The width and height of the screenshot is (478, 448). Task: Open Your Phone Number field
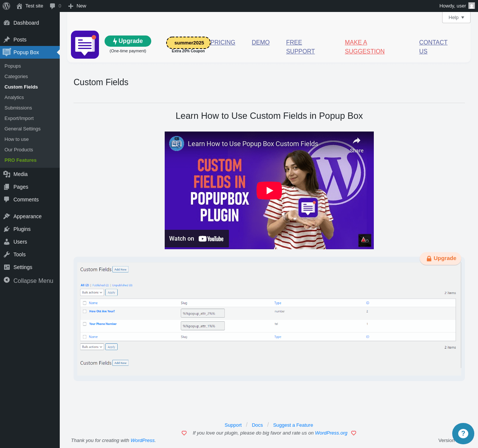(103, 324)
